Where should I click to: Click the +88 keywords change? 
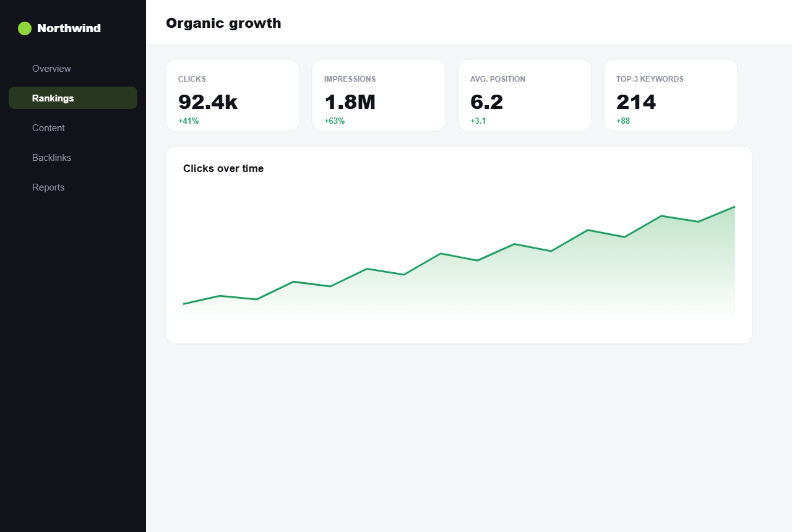point(623,121)
